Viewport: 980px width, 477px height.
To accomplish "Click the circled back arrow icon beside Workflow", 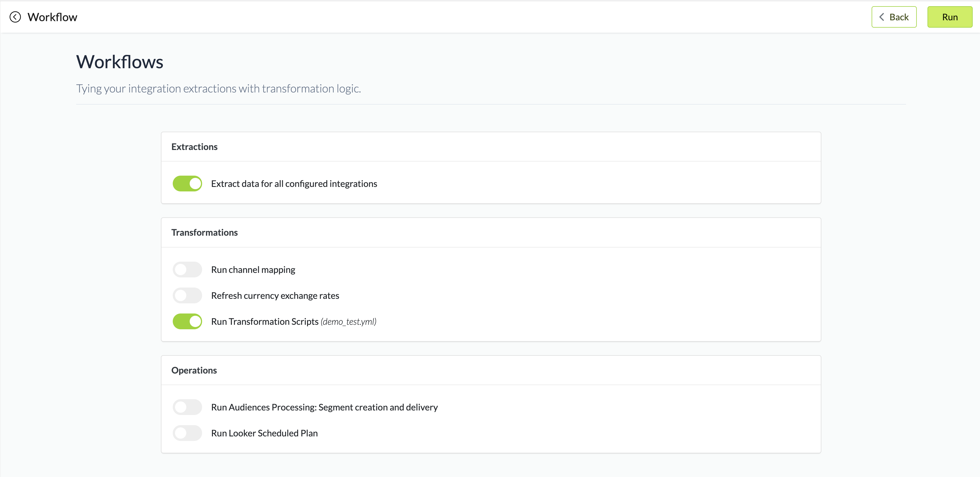I will [15, 17].
